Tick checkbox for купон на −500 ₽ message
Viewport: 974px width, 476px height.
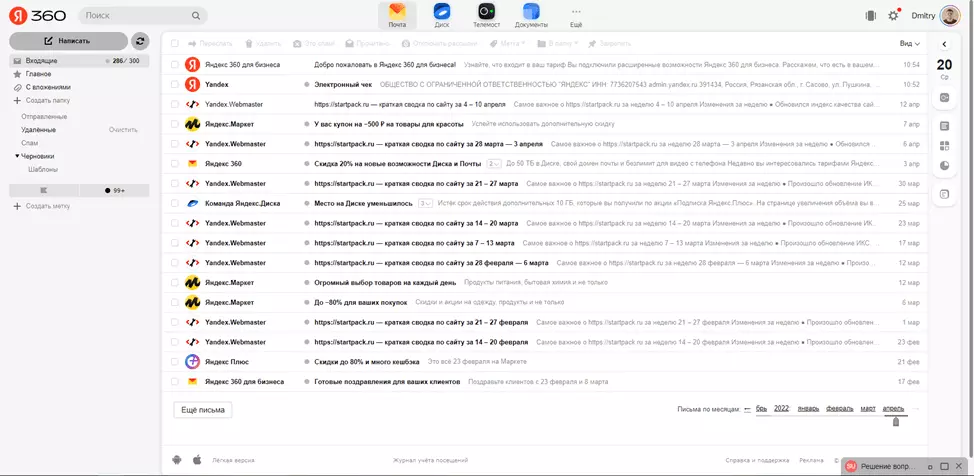click(x=175, y=124)
